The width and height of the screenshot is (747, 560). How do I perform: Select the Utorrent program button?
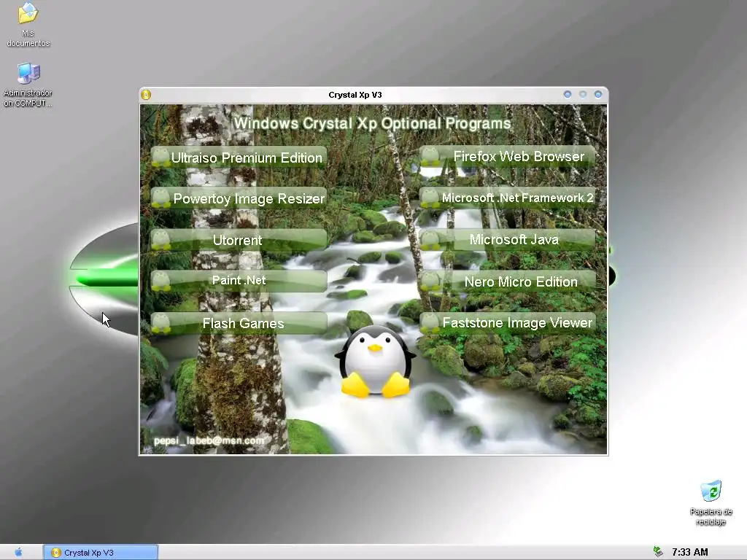(x=239, y=239)
